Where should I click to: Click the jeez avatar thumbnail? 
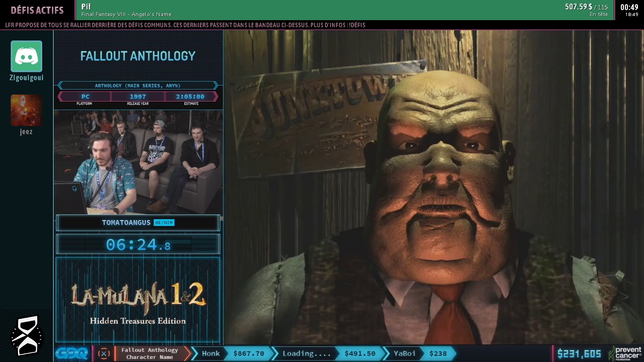coord(26,110)
